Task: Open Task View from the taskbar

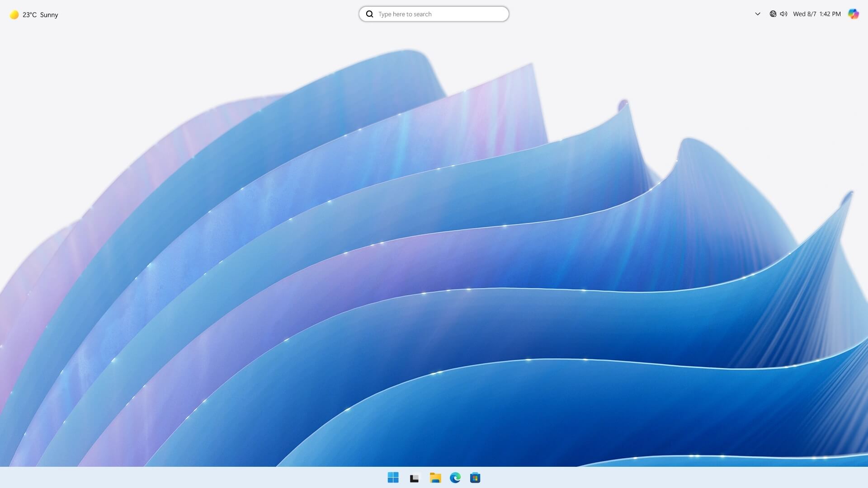Action: 414,478
